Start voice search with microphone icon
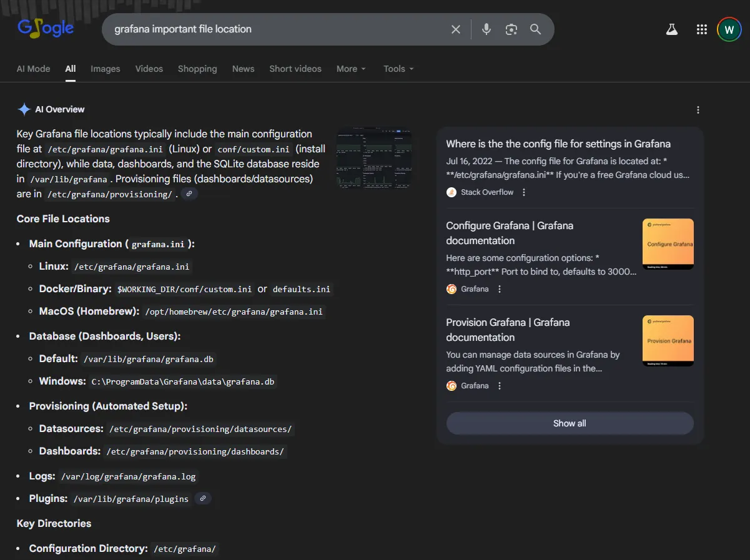 pyautogui.click(x=486, y=29)
